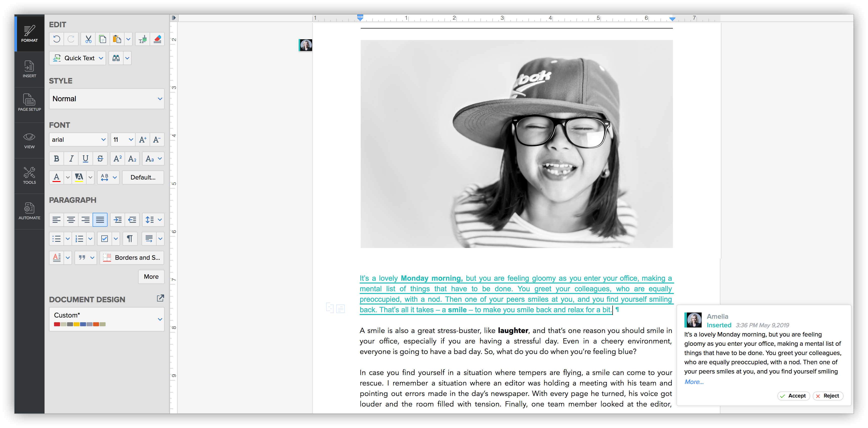Viewport: 868px width, 428px height.
Task: Switch to the Insert tab
Action: tap(29, 69)
